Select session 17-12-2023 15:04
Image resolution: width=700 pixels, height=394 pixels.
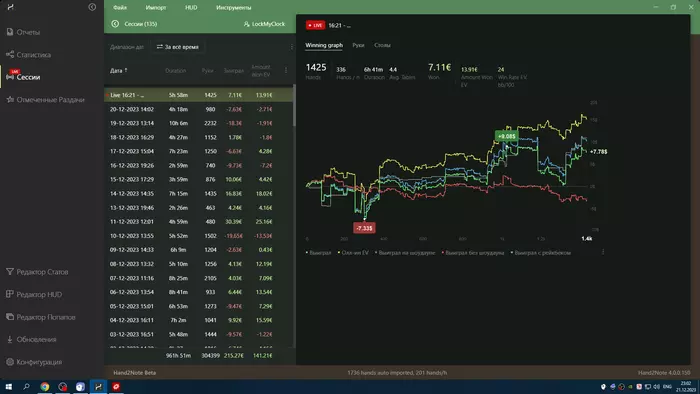point(199,151)
